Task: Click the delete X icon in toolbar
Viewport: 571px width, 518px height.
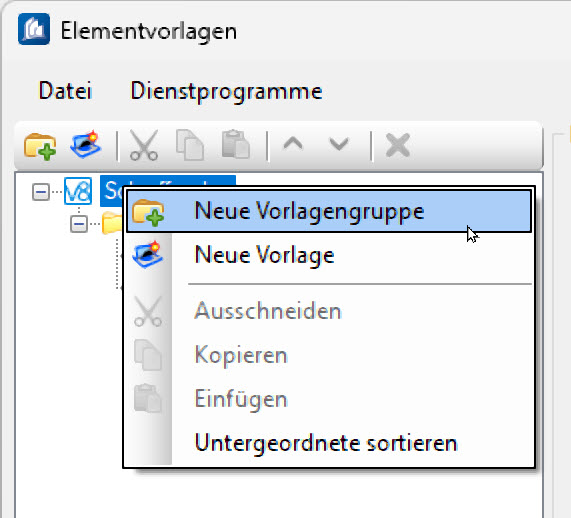Action: point(398,145)
